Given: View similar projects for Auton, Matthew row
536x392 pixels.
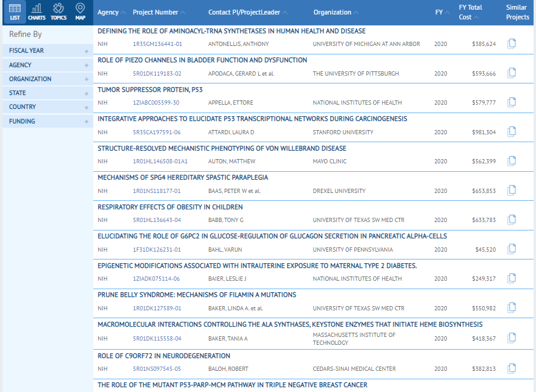Looking at the screenshot, I should (511, 161).
